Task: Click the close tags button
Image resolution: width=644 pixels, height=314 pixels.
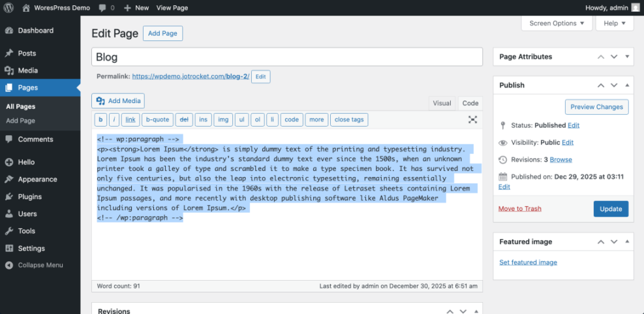Action: 349,119
